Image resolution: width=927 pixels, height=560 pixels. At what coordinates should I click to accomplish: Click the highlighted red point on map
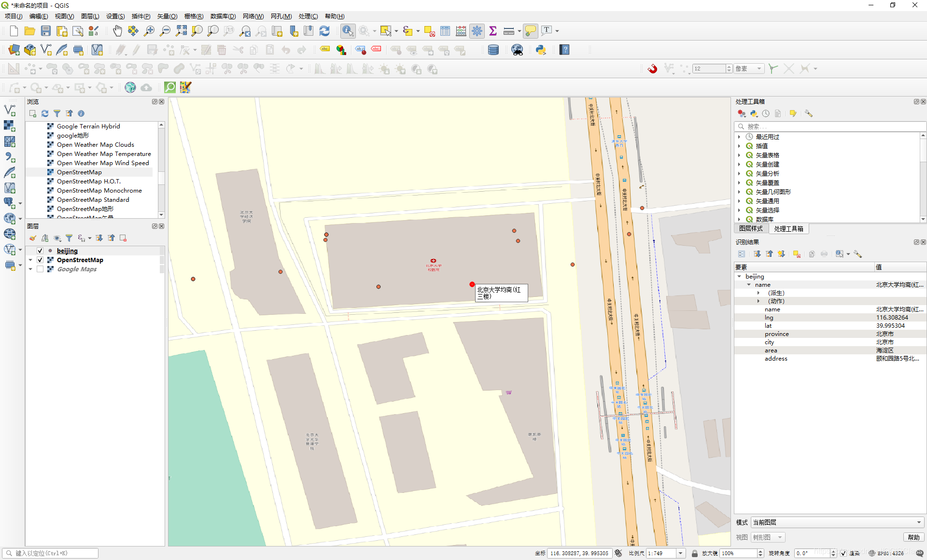[472, 284]
